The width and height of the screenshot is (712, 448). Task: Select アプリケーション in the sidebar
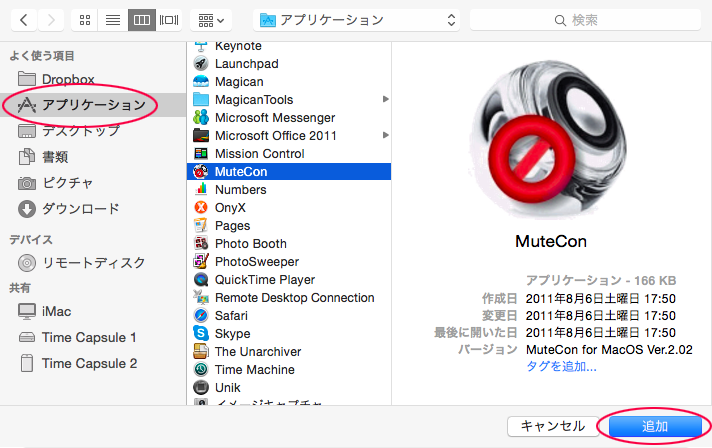[93, 105]
